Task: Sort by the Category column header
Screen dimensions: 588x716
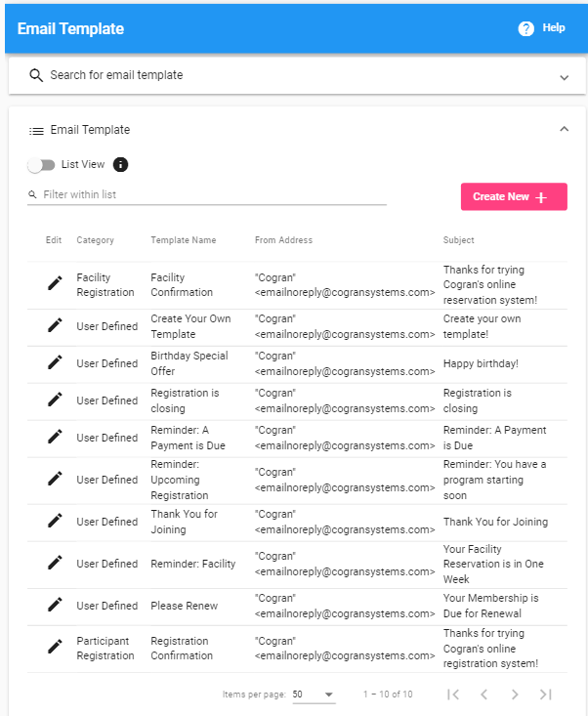Action: (x=95, y=240)
